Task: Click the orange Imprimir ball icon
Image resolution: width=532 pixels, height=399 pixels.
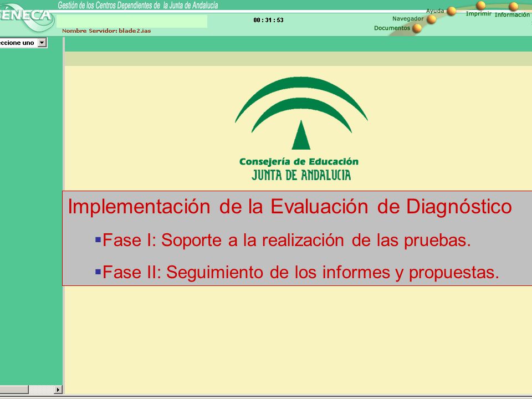Action: click(480, 6)
